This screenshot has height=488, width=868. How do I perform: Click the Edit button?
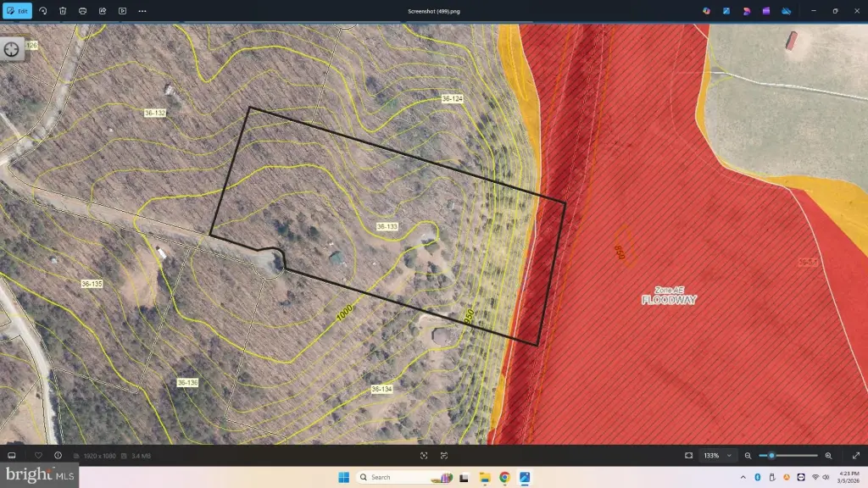[x=18, y=11]
